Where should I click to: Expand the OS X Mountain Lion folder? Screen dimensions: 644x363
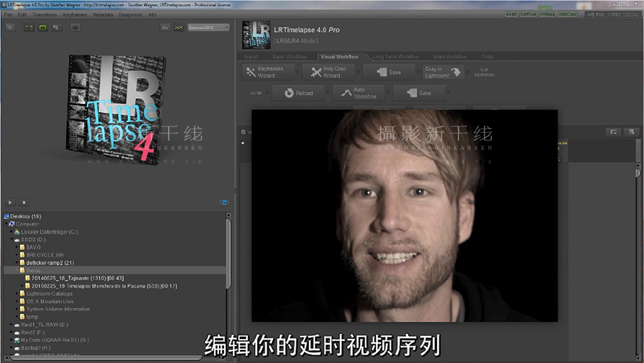17,301
